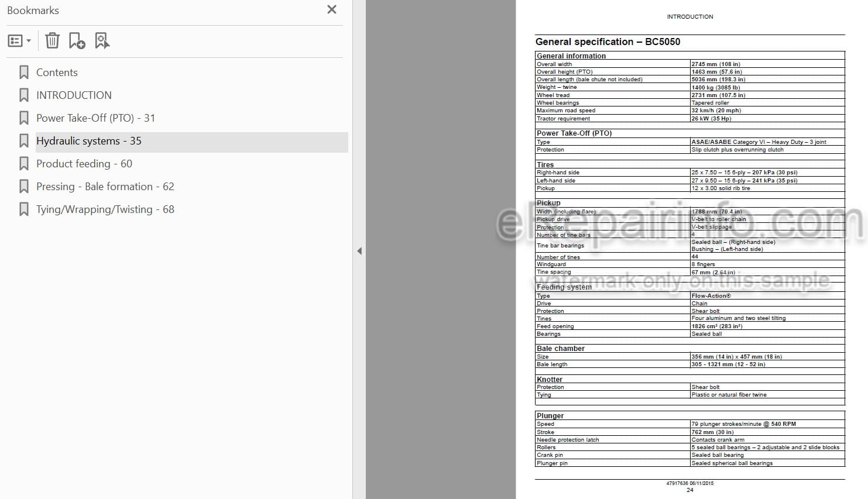Screen dimensions: 868x499
Task: Delete the selected bookmark with trash icon
Action: pos(52,41)
